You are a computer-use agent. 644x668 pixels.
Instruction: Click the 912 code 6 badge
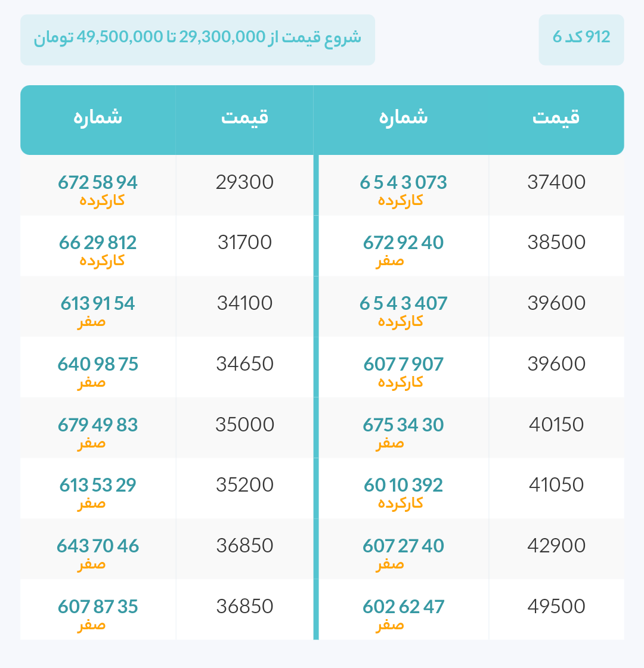point(581,39)
